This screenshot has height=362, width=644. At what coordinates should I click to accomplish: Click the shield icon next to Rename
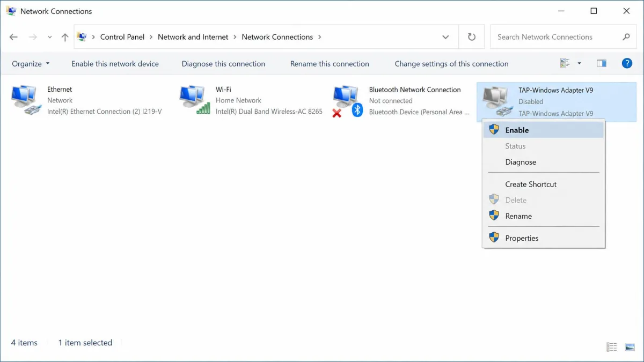pyautogui.click(x=494, y=216)
